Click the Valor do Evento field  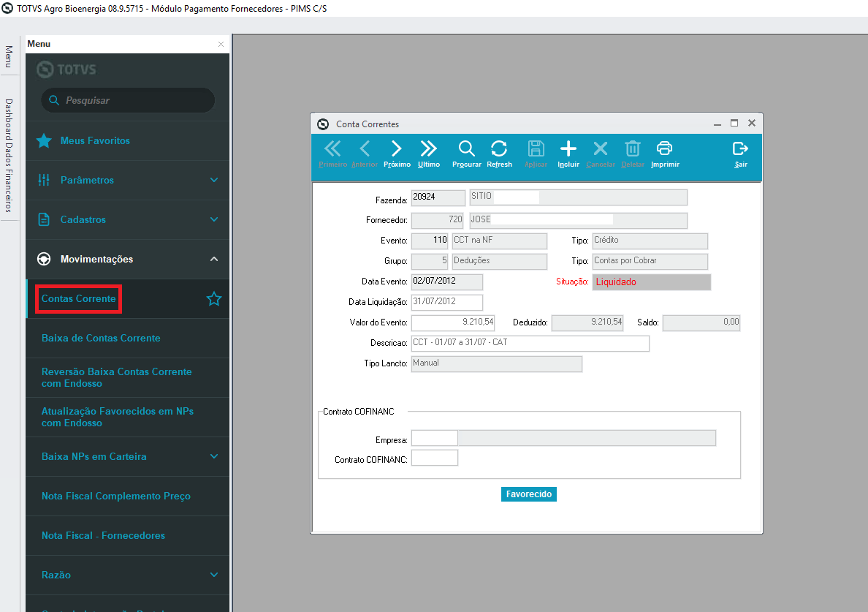(453, 323)
